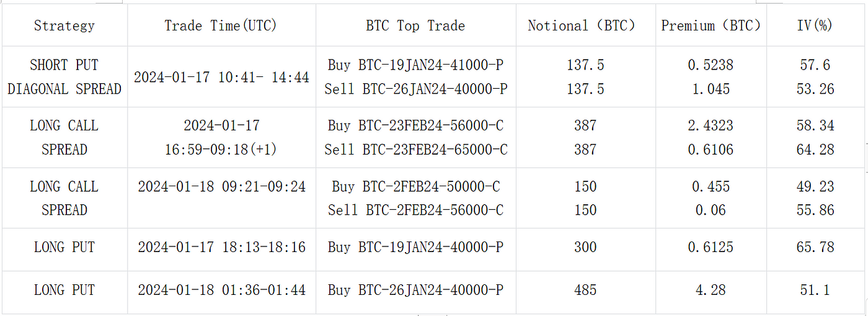The image size is (868, 316).
Task: Select Sell BTC-26JAN24-40000-P trade entry
Action: (415, 89)
